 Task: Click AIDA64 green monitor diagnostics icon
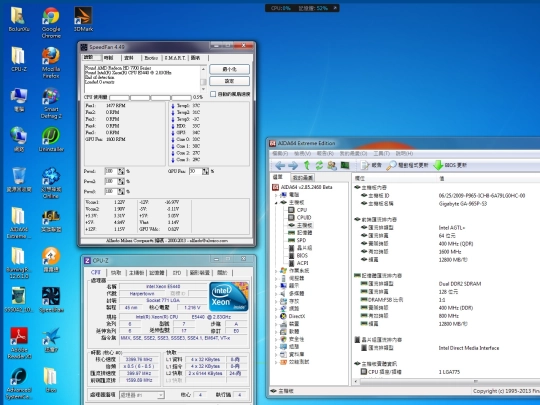point(345,166)
